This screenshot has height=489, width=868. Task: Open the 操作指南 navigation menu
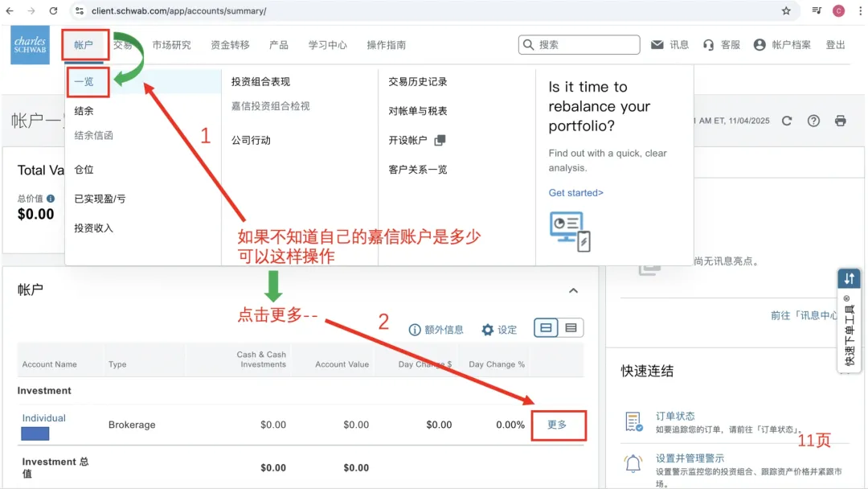[387, 45]
